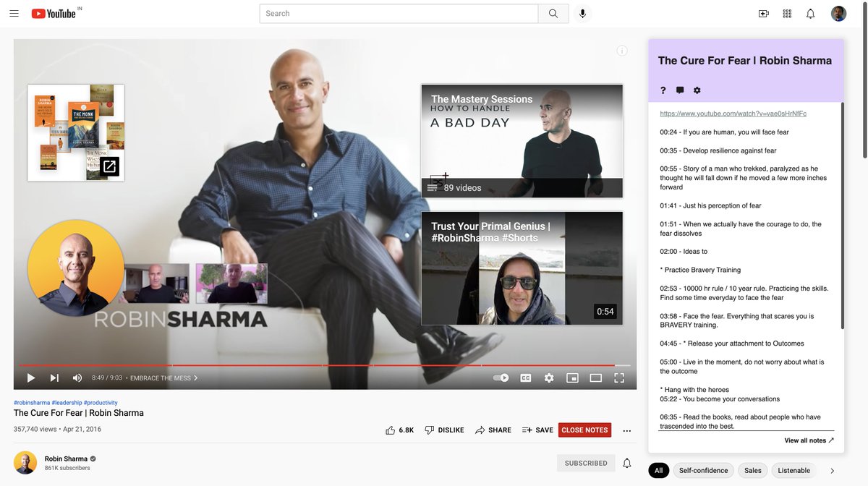Open the notes comment icon
Viewport: 868px width, 486px height.
click(680, 90)
